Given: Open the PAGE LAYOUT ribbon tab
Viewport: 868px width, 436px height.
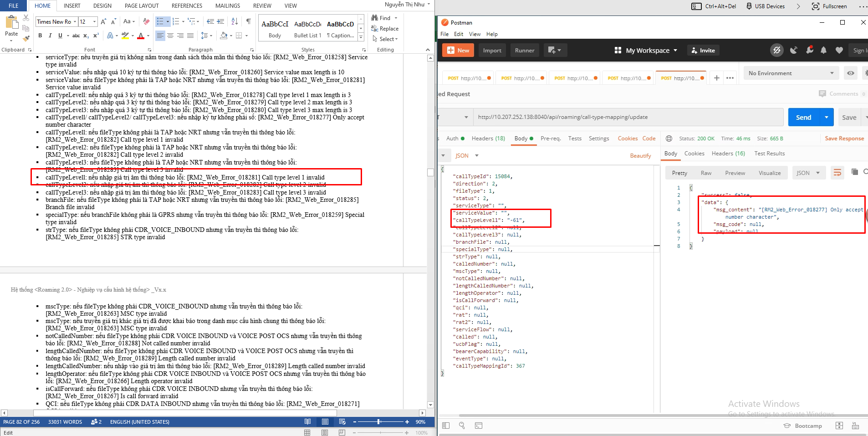Looking at the screenshot, I should point(142,6).
